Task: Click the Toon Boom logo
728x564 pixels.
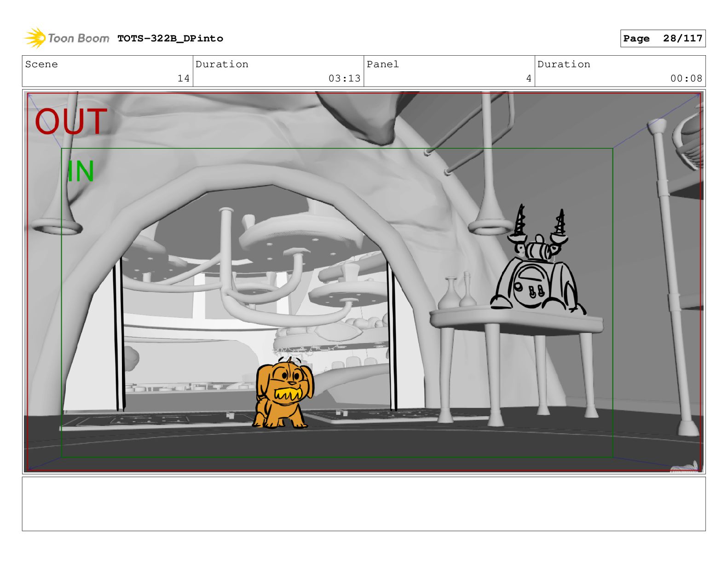Action: [67, 38]
